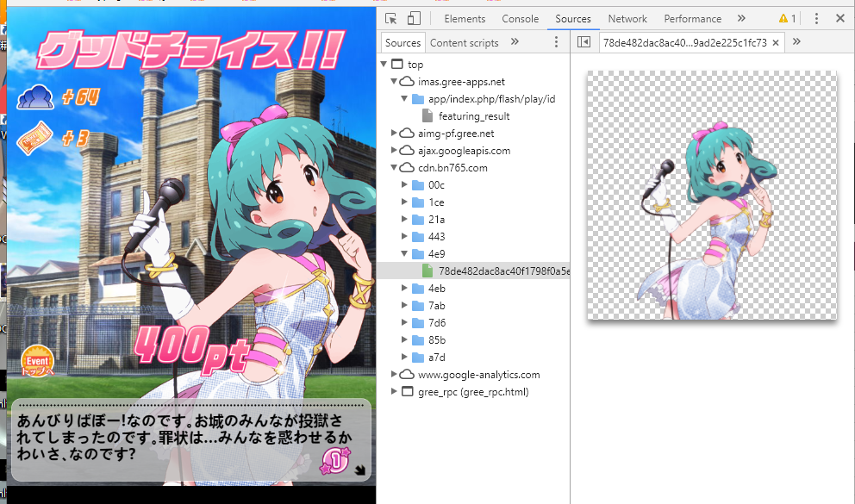Screen dimensions: 855x504
Task: Expand the 4eb folder
Action: pos(404,288)
